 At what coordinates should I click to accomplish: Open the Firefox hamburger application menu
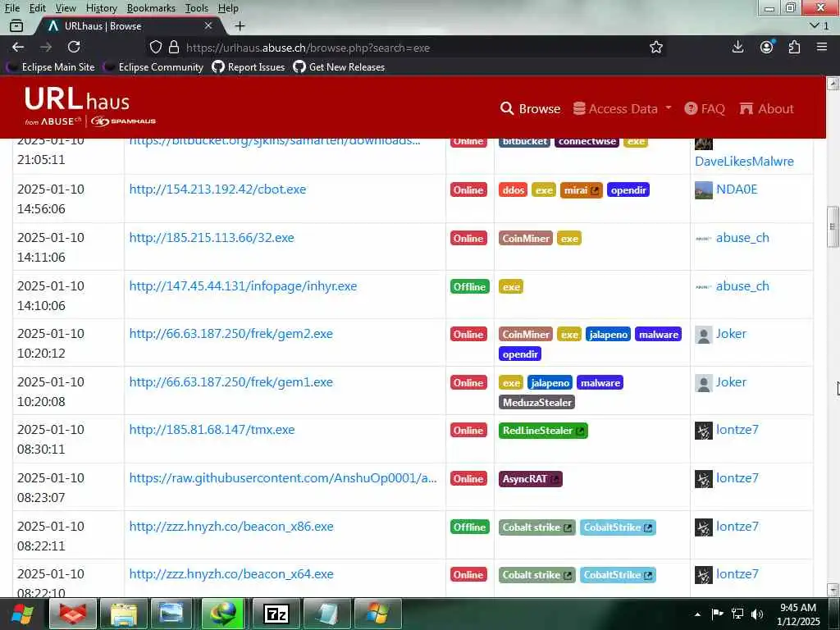click(x=822, y=47)
